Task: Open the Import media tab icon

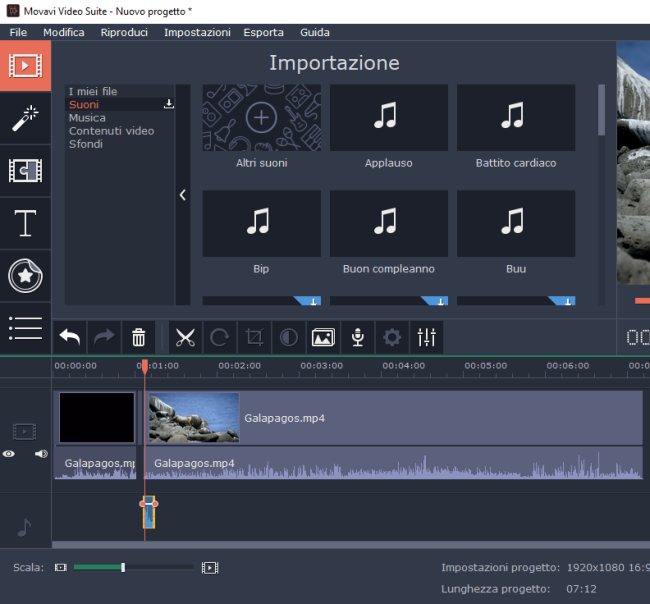Action: tap(25, 66)
